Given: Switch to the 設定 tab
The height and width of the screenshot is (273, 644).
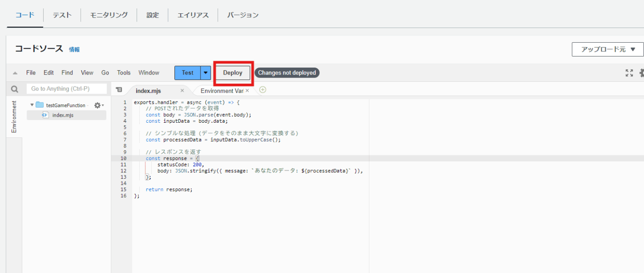Looking at the screenshot, I should pyautogui.click(x=153, y=15).
